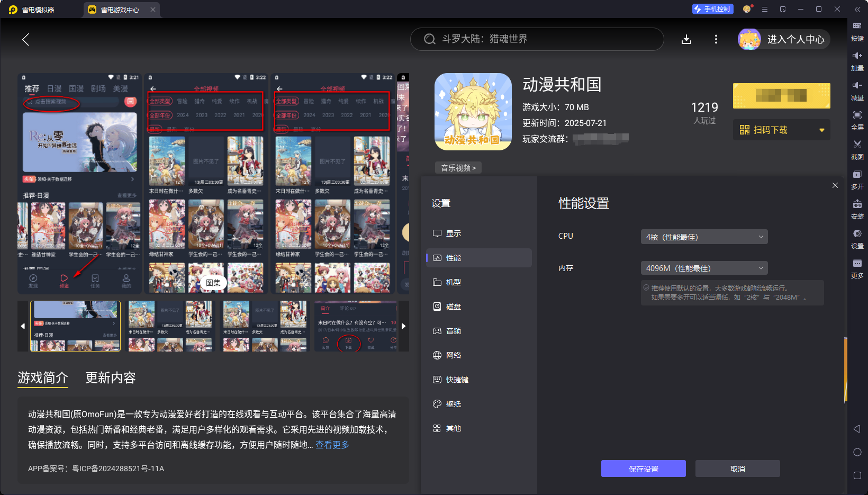Click the Android home circle button

(857, 452)
